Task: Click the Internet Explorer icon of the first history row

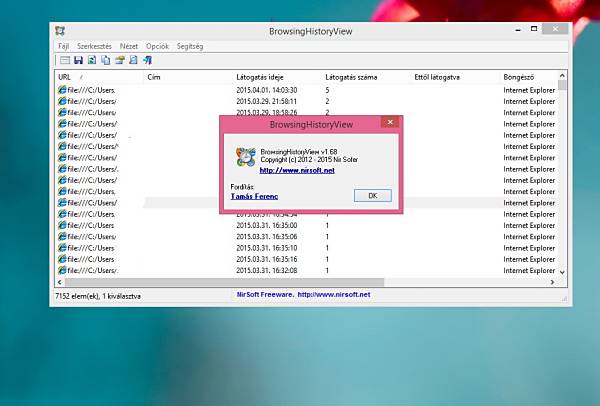Action: 63,90
